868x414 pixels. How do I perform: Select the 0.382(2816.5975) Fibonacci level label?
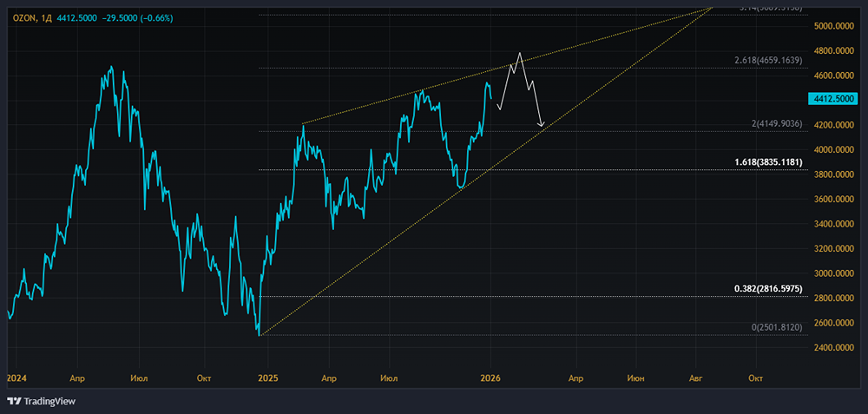point(768,288)
